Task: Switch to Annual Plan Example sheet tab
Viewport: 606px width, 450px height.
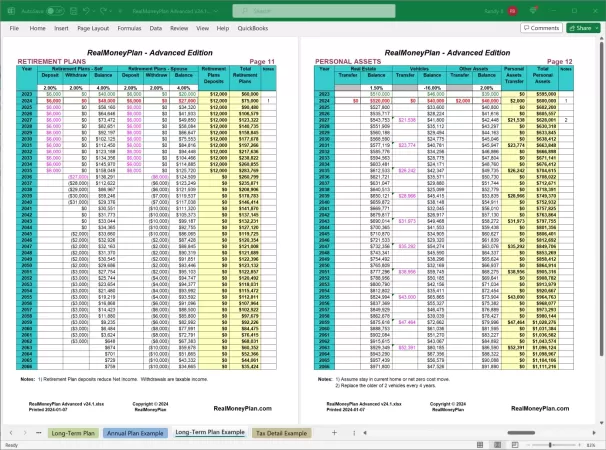Action: pos(135,432)
